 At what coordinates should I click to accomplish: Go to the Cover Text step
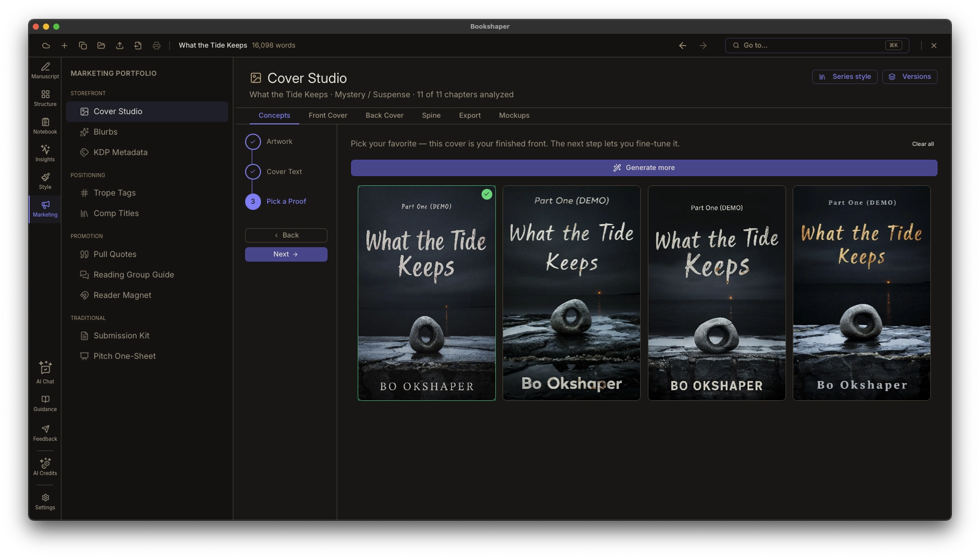274,172
